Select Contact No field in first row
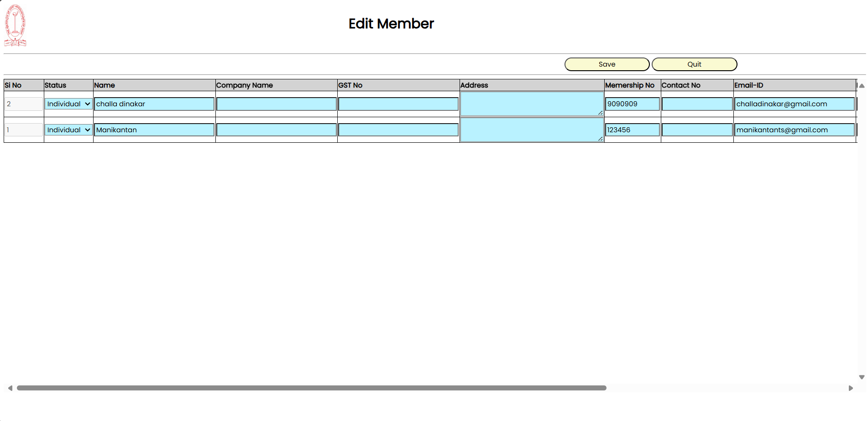The height and width of the screenshot is (421, 868). click(x=697, y=104)
